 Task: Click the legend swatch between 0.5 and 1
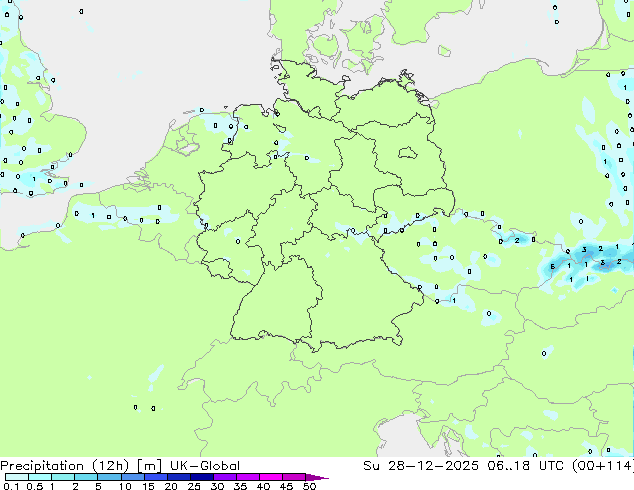pyautogui.click(x=40, y=477)
